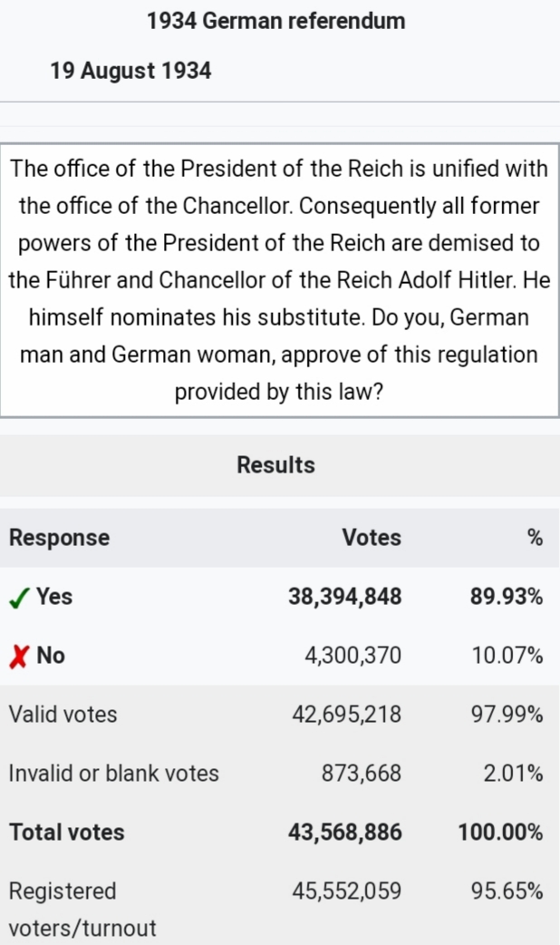The width and height of the screenshot is (560, 945).
Task: Click the Yes percentage 89.93%
Action: coord(507,597)
